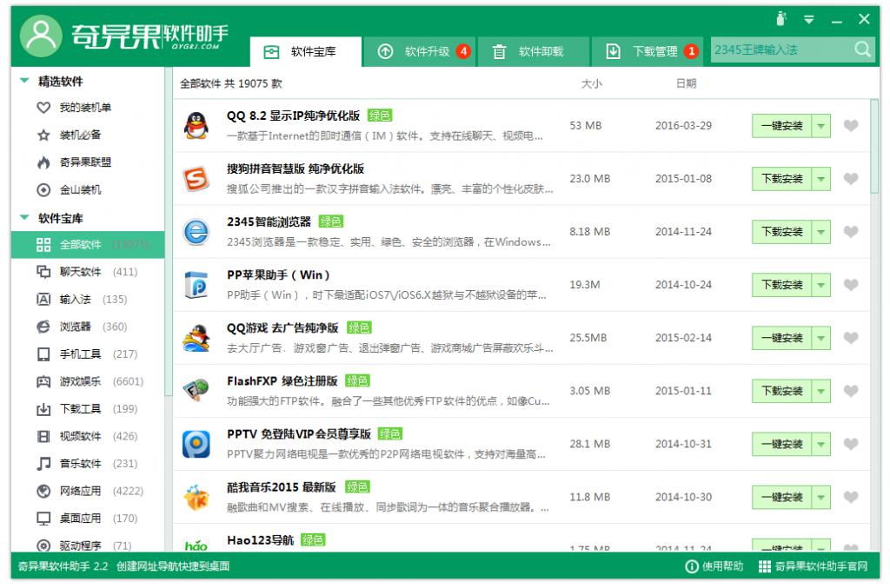
Task: Collapse the 精选软件 sidebar section
Action: (x=24, y=81)
